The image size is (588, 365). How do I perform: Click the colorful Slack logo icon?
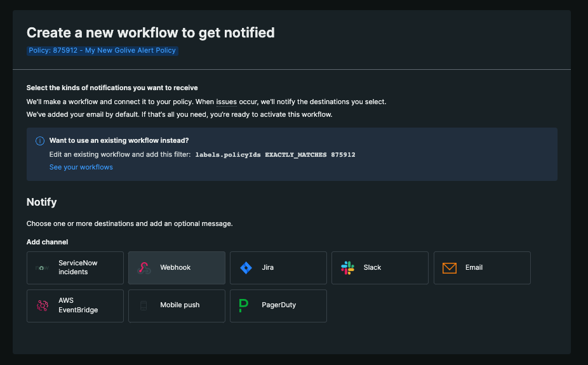pos(347,268)
